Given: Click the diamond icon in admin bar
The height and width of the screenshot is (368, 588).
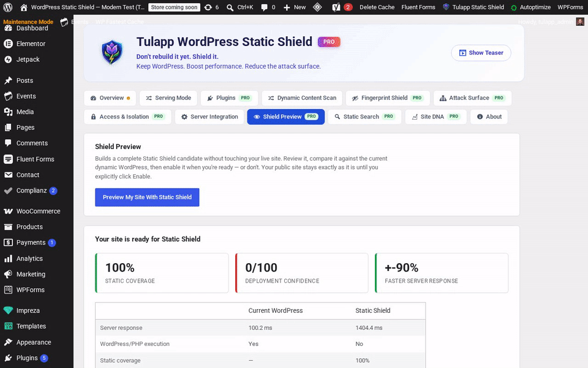Looking at the screenshot, I should [317, 7].
